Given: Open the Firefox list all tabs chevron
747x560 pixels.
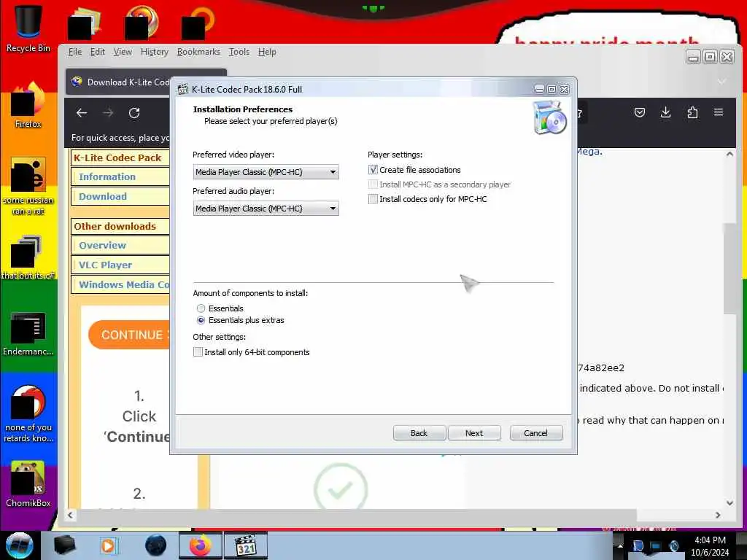Looking at the screenshot, I should point(721,82).
